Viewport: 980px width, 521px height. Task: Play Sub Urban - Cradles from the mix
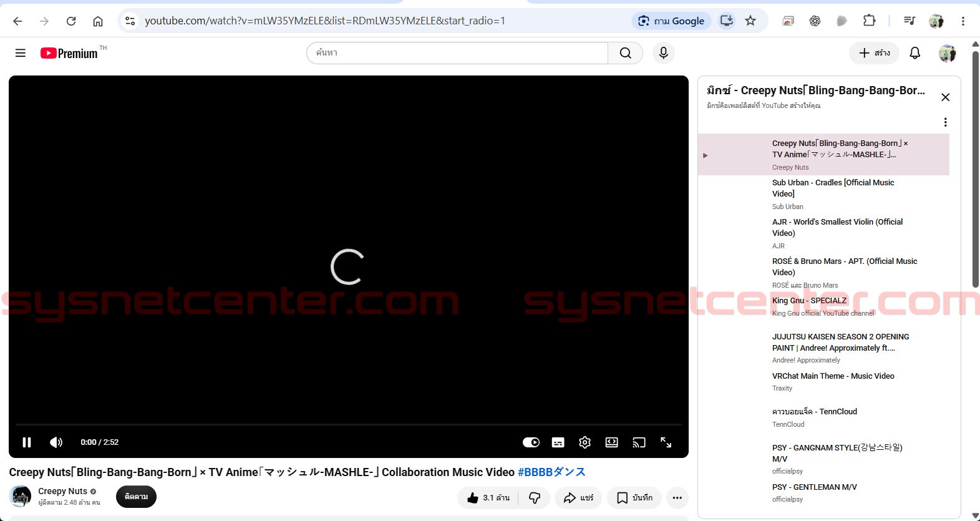click(823, 194)
